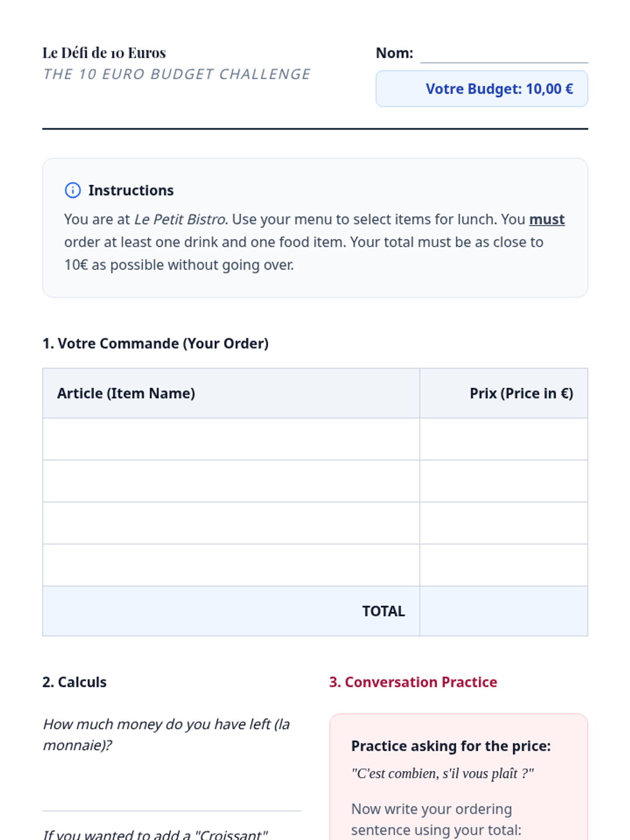Click the "C'est combien, s'il vous plaît ?" phrase
The image size is (630, 840).
(443, 773)
